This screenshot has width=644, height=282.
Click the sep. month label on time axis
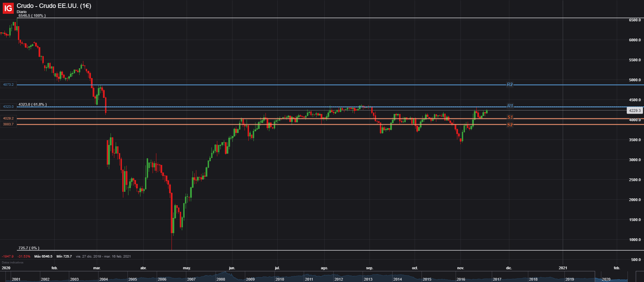click(370, 268)
